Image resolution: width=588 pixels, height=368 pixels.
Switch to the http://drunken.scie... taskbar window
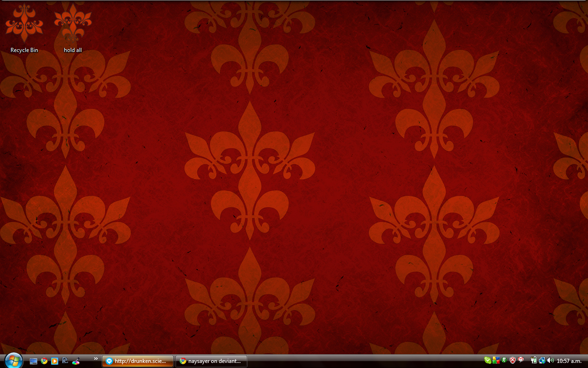tap(138, 361)
